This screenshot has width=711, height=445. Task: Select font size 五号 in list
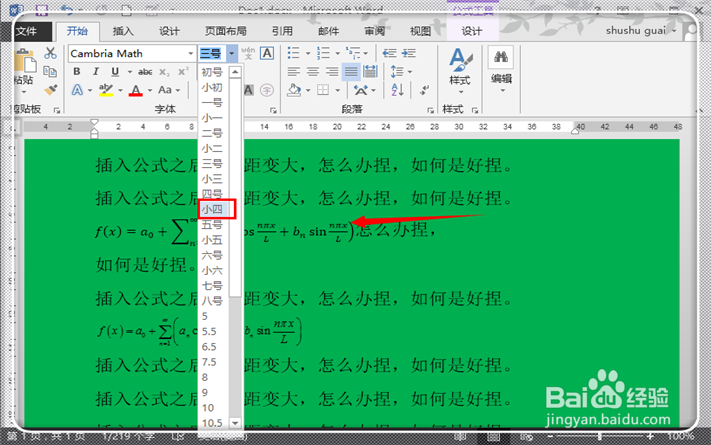213,225
